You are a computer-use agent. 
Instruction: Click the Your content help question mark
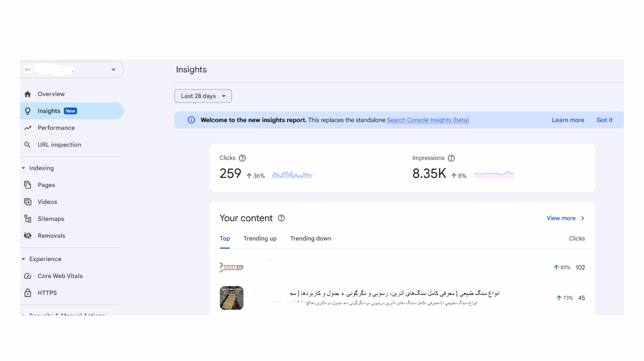click(281, 218)
